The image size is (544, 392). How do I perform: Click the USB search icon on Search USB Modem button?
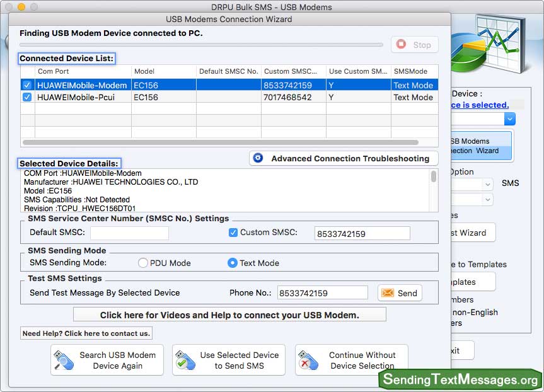(x=64, y=360)
